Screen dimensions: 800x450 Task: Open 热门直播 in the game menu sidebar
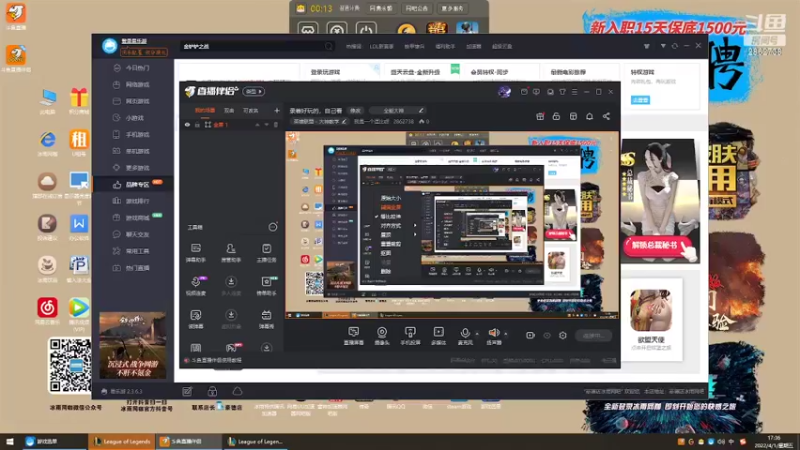pos(133,268)
